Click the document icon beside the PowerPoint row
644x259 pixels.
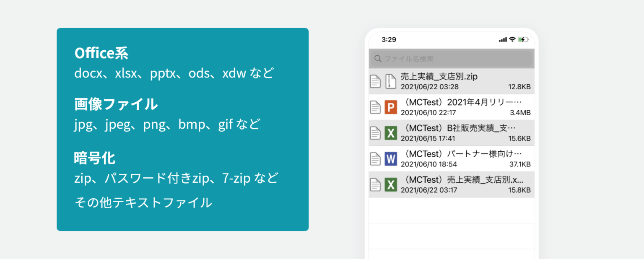click(x=375, y=107)
